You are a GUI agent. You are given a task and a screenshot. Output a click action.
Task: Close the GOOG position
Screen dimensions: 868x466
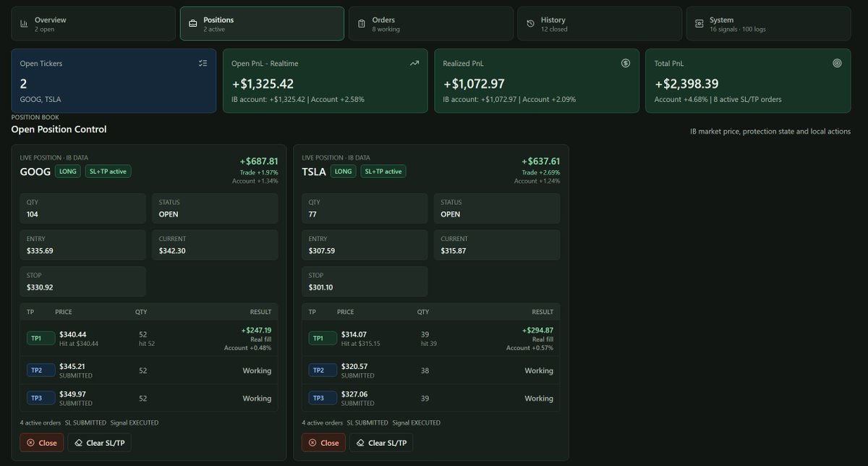(42, 443)
